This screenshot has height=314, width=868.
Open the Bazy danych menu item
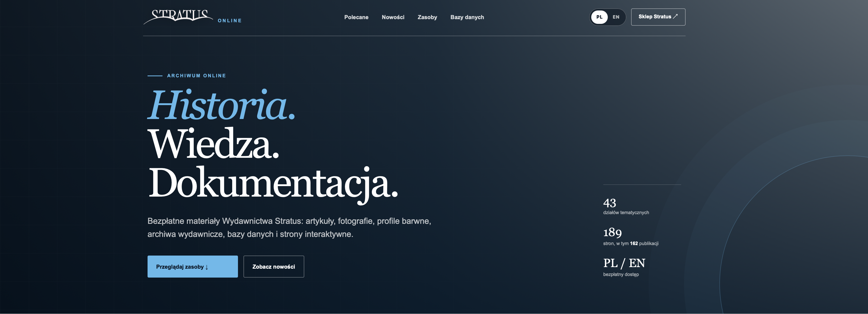pos(467,17)
